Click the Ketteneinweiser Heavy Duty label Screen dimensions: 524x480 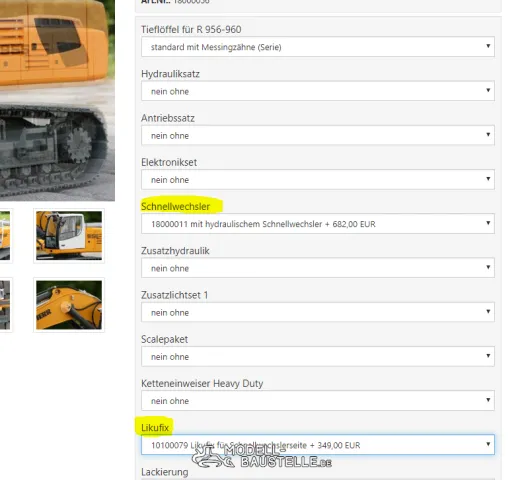click(202, 383)
